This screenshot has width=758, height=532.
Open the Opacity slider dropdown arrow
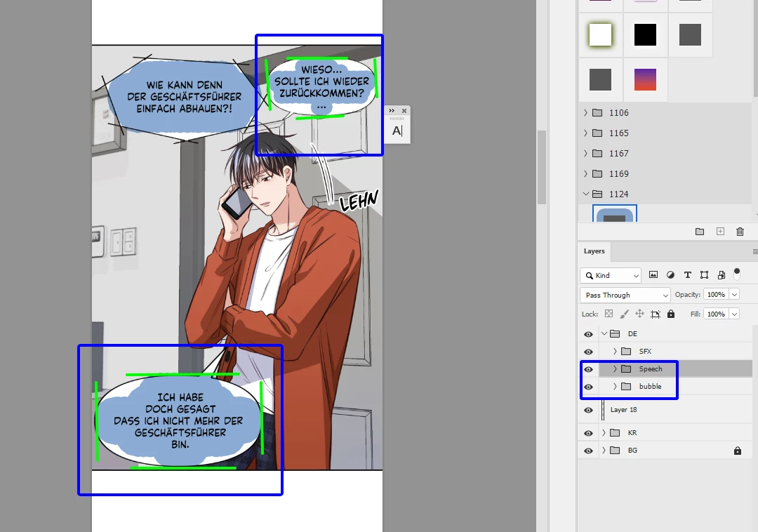pyautogui.click(x=734, y=295)
